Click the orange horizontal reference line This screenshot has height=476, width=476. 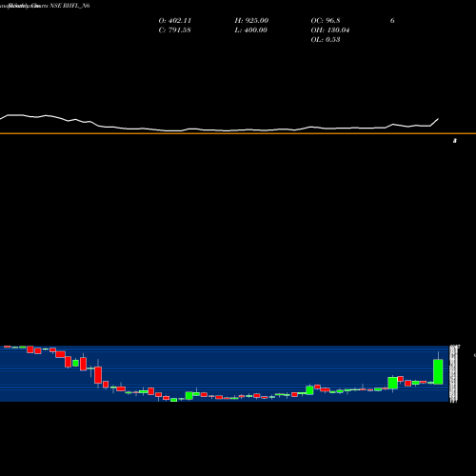[238, 133]
